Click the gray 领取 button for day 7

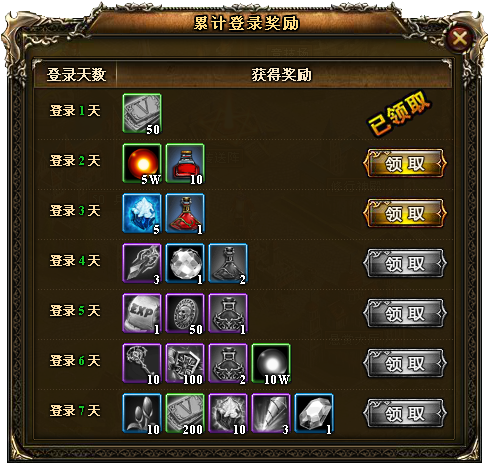point(405,413)
